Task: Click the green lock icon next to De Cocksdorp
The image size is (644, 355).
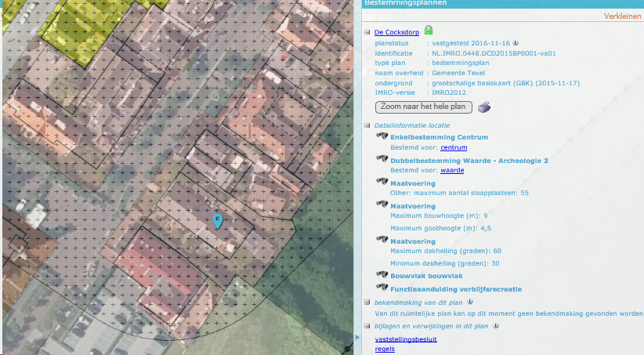Action: [x=429, y=31]
